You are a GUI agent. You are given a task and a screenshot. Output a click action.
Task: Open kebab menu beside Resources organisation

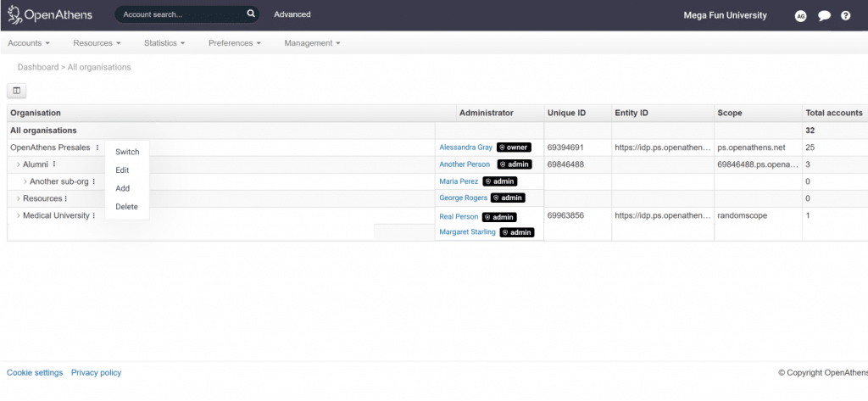pos(66,198)
